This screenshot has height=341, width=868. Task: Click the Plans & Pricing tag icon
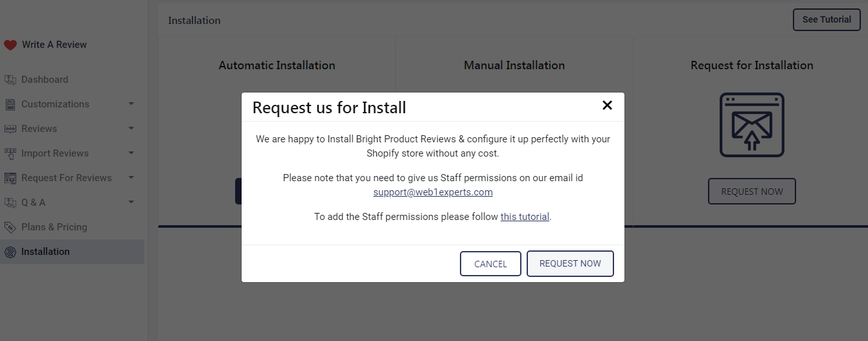pyautogui.click(x=10, y=227)
